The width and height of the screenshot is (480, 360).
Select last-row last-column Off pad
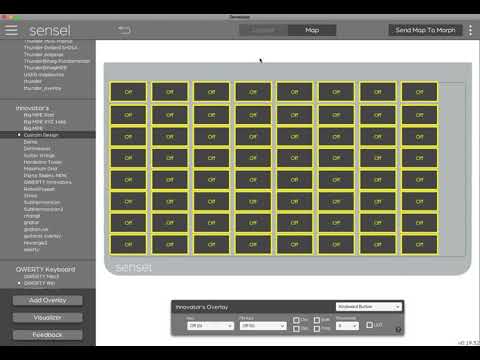(x=419, y=244)
